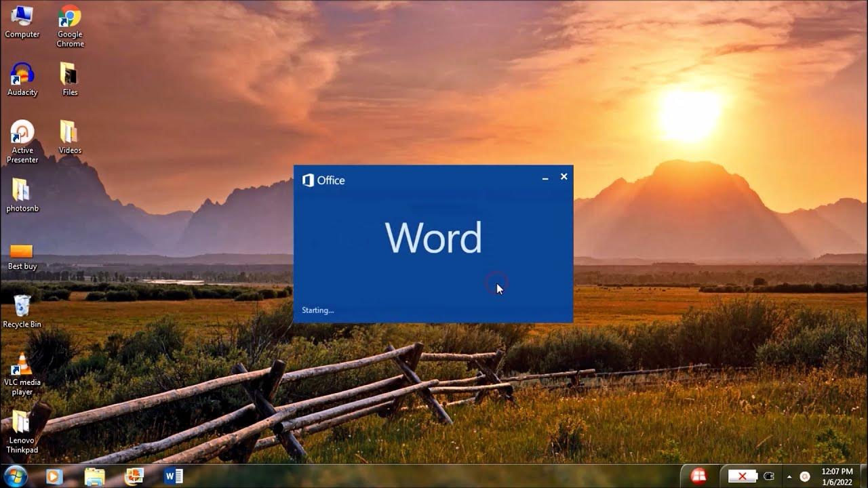Launch VLC media player shortcut
868x488 pixels.
[x=22, y=374]
